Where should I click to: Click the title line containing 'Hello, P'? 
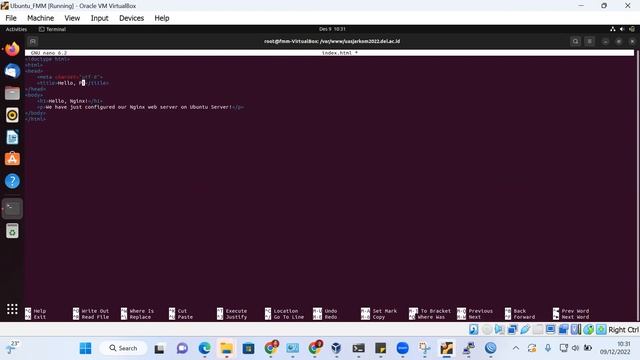click(73, 83)
